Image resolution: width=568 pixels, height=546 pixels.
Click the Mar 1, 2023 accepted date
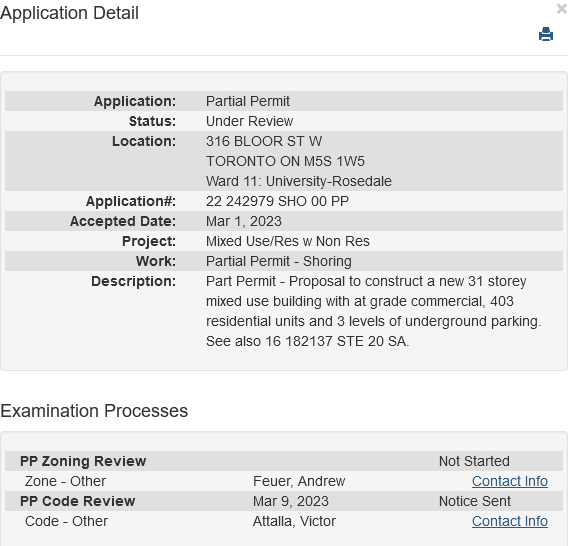point(243,221)
